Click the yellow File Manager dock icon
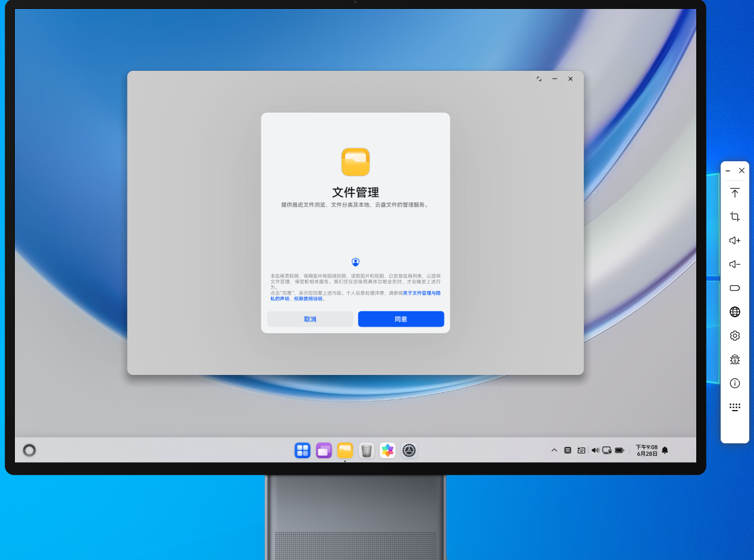This screenshot has height=560, width=754. tap(345, 450)
